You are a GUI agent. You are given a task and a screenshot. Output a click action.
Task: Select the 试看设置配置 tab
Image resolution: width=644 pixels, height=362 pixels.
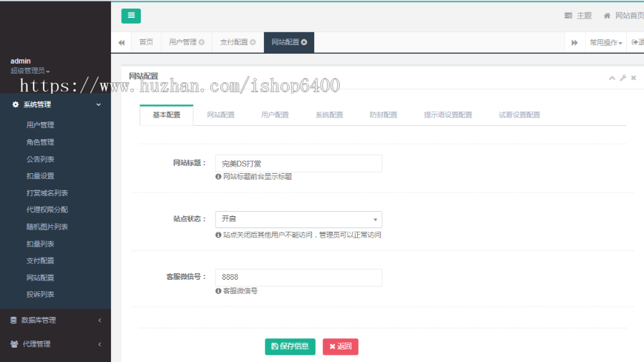coord(519,115)
